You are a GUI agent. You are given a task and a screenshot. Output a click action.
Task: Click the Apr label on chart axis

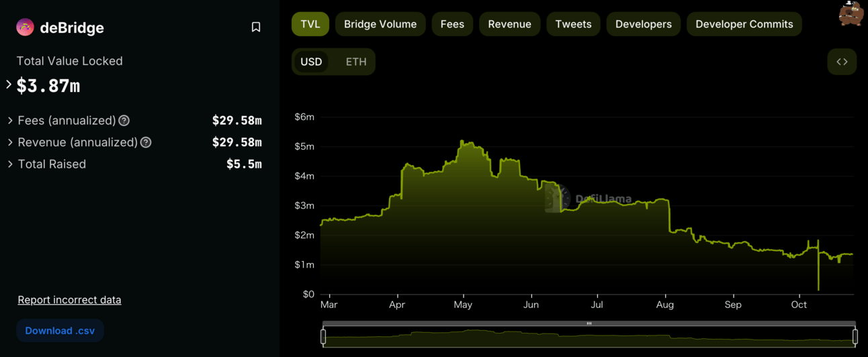click(x=397, y=305)
